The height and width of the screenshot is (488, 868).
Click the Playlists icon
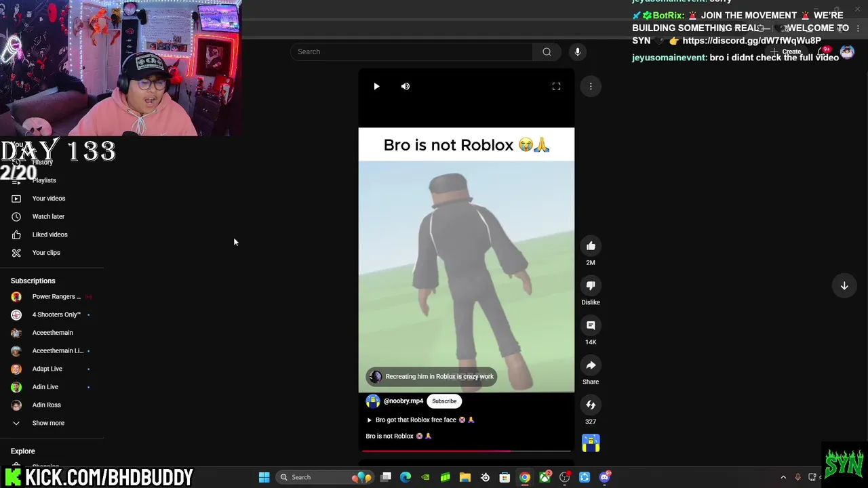[16, 180]
